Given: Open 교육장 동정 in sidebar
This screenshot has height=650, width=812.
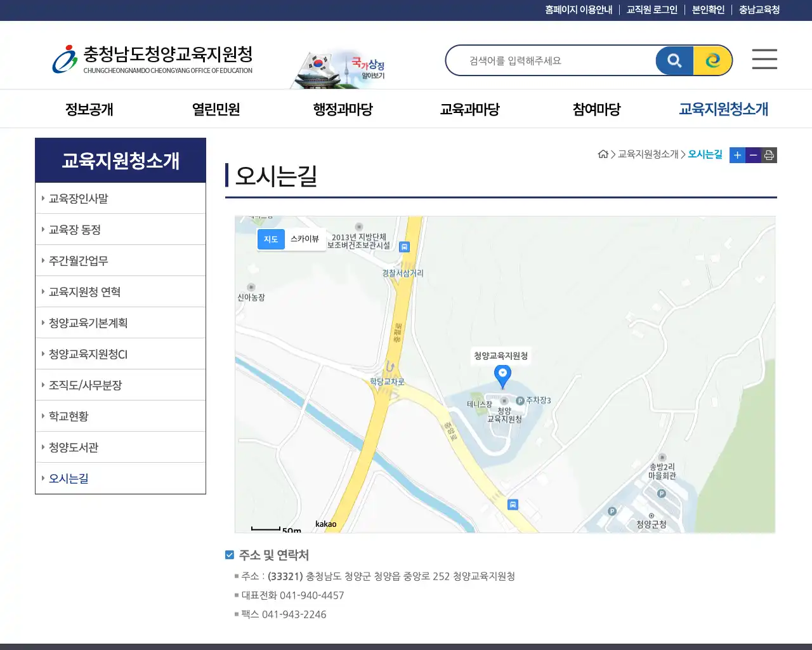Looking at the screenshot, I should (x=121, y=230).
